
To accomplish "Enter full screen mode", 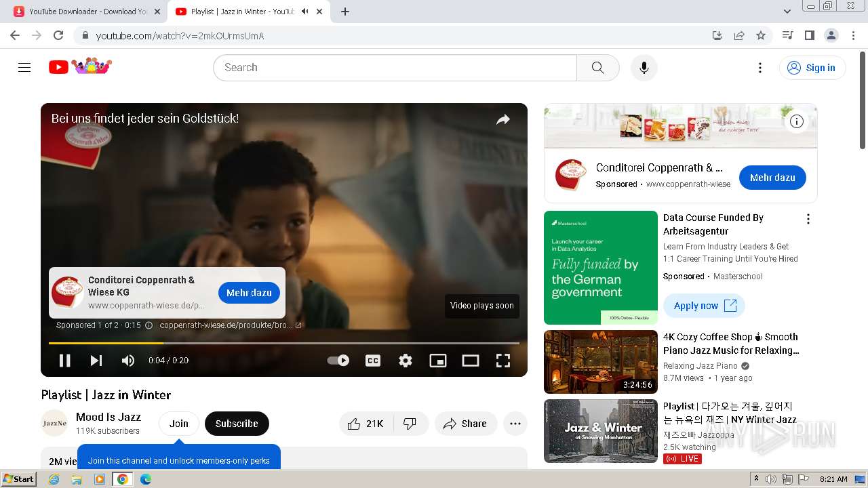I will coord(503,361).
